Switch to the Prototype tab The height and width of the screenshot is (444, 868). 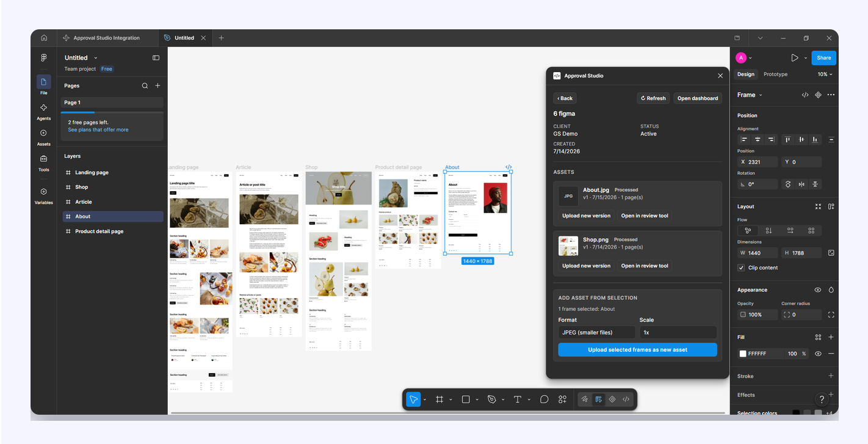point(775,75)
